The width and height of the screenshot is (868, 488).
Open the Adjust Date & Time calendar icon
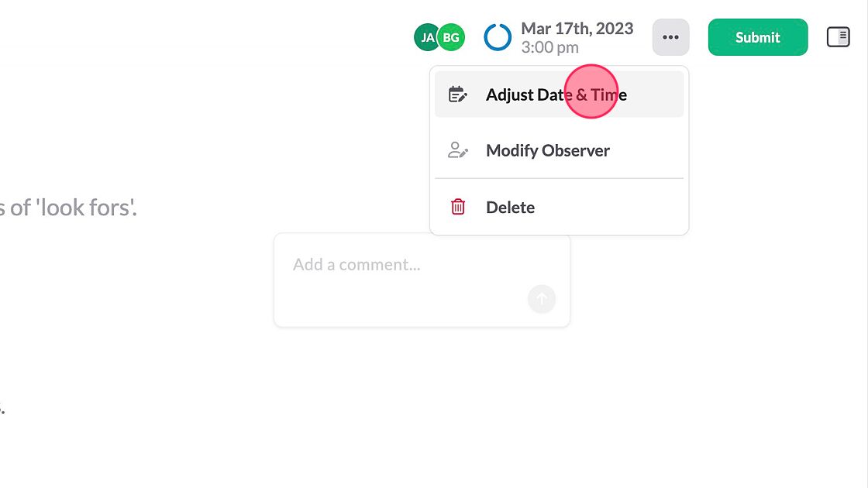pos(457,93)
